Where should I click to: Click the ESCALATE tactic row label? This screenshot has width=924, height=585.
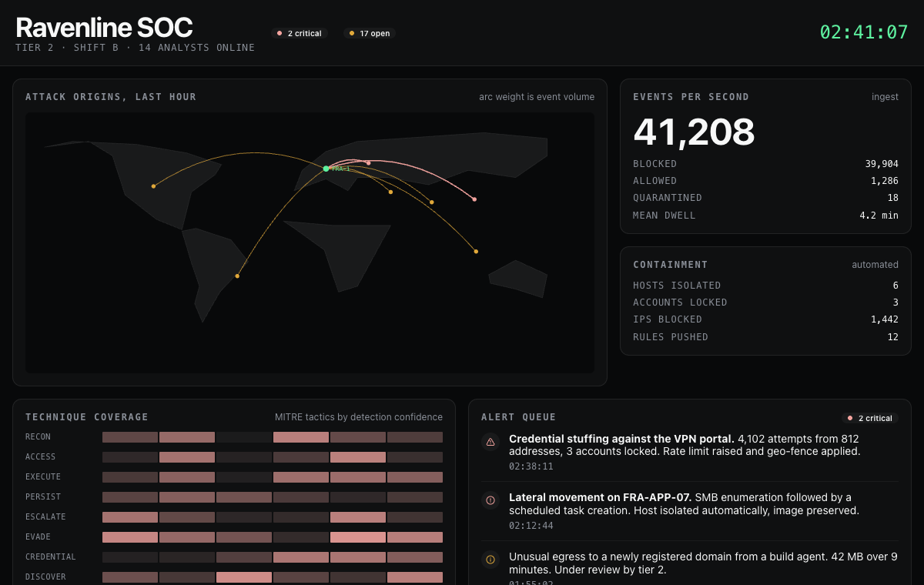click(45, 517)
